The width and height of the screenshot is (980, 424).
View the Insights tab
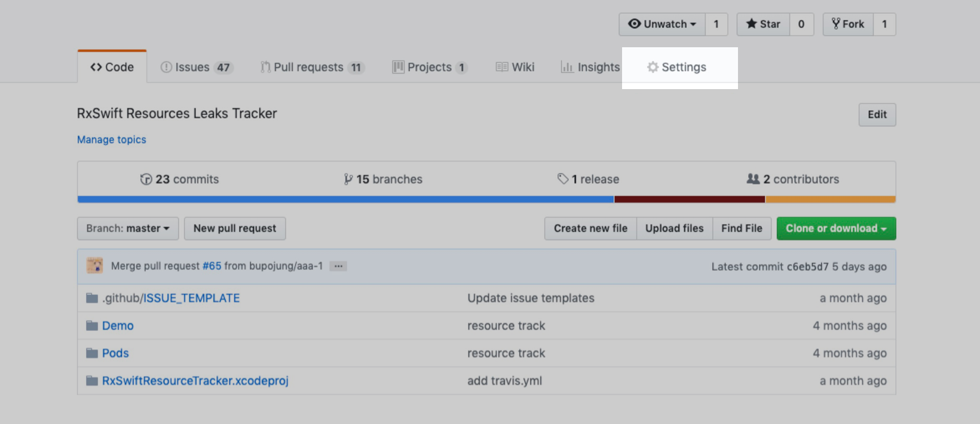[590, 67]
